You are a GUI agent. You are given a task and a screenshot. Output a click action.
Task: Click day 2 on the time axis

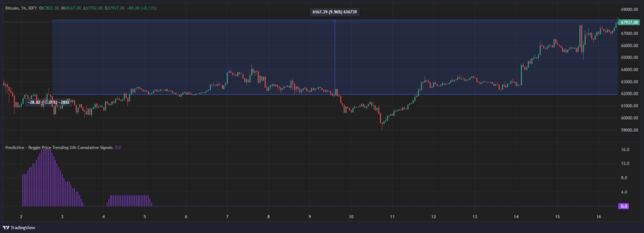coord(21,217)
